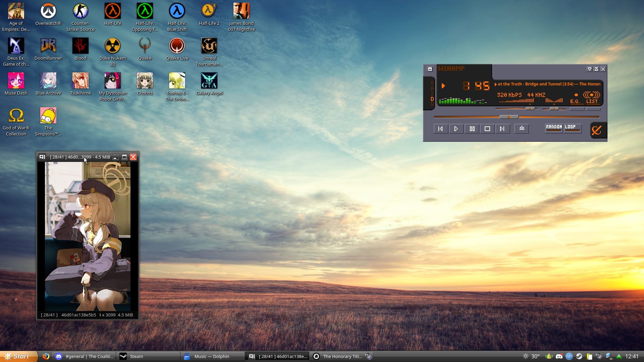644x362 pixels.
Task: Open the Winamp main menu button
Action: (430, 69)
